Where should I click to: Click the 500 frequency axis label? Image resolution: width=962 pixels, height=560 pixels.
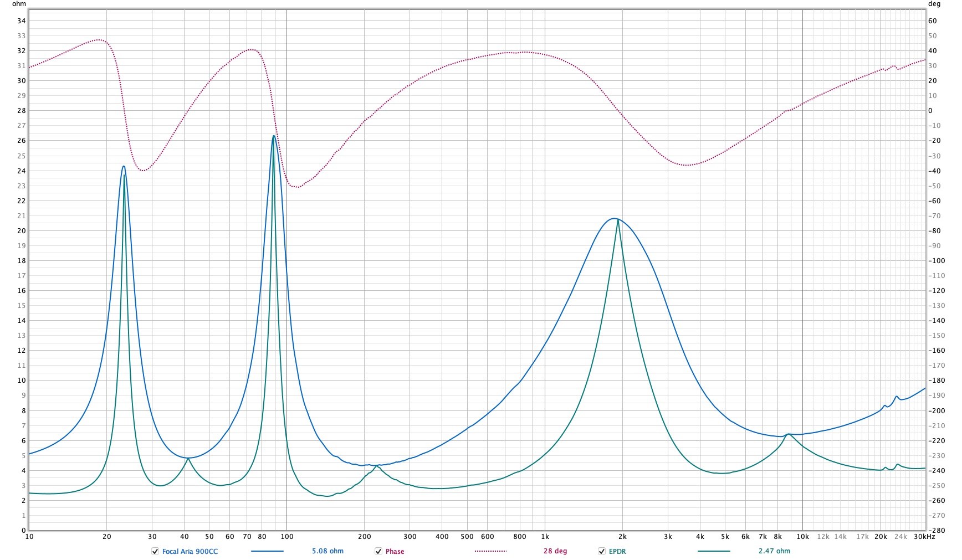(467, 536)
